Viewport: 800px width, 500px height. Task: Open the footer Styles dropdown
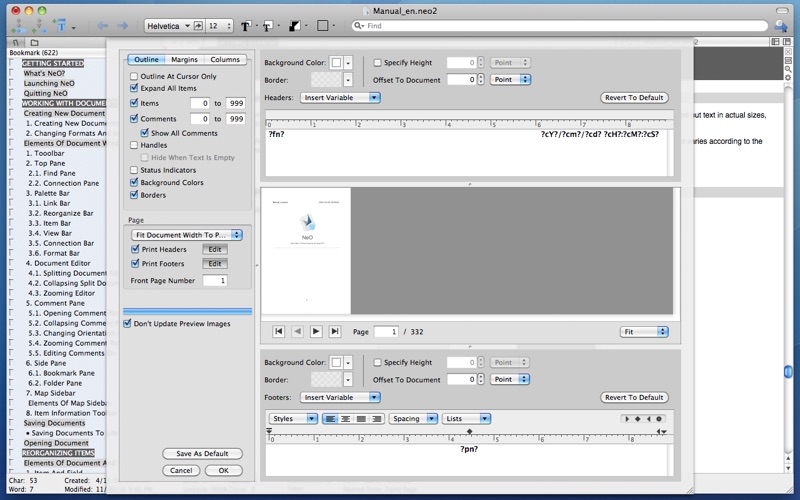click(293, 419)
